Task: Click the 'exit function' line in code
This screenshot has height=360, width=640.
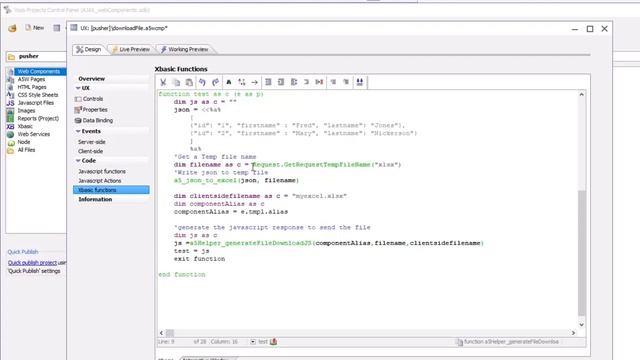Action: 199,259
